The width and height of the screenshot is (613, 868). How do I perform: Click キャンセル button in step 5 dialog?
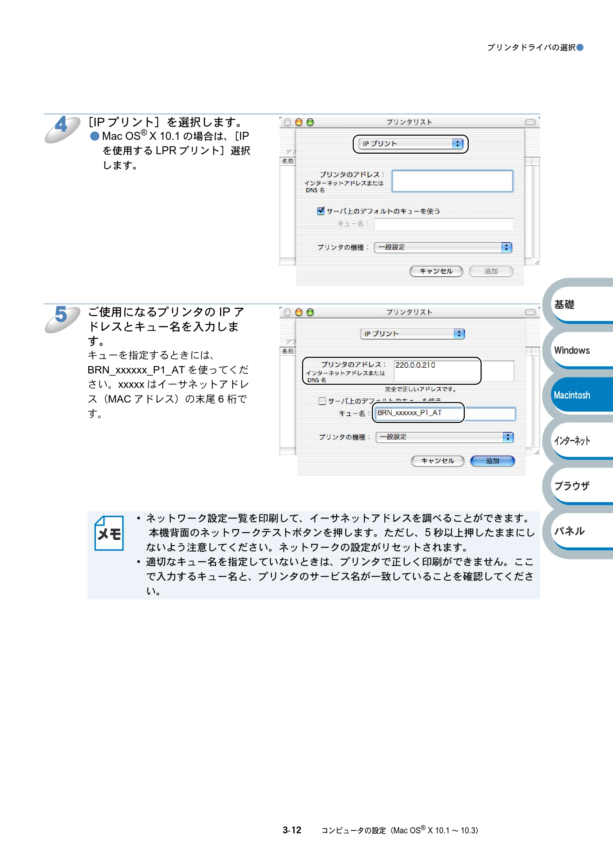tap(438, 461)
